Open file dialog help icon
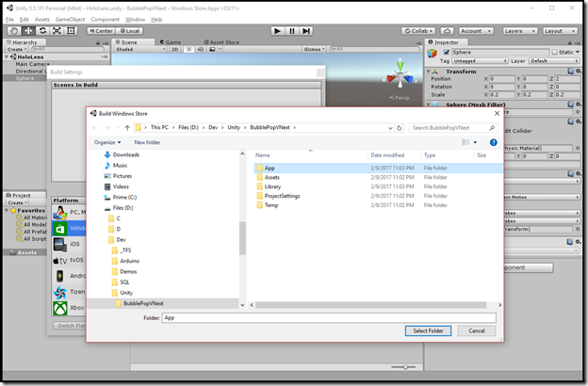 point(494,142)
